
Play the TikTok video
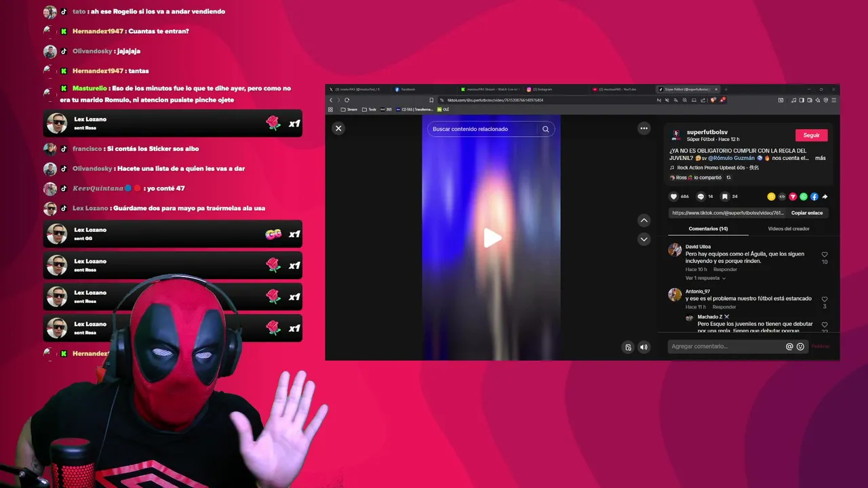click(x=492, y=238)
